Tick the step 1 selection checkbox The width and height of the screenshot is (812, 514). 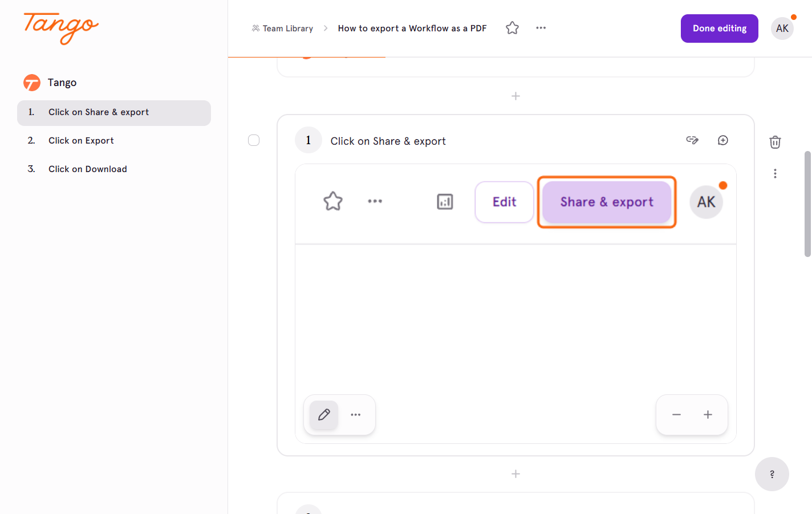tap(254, 140)
